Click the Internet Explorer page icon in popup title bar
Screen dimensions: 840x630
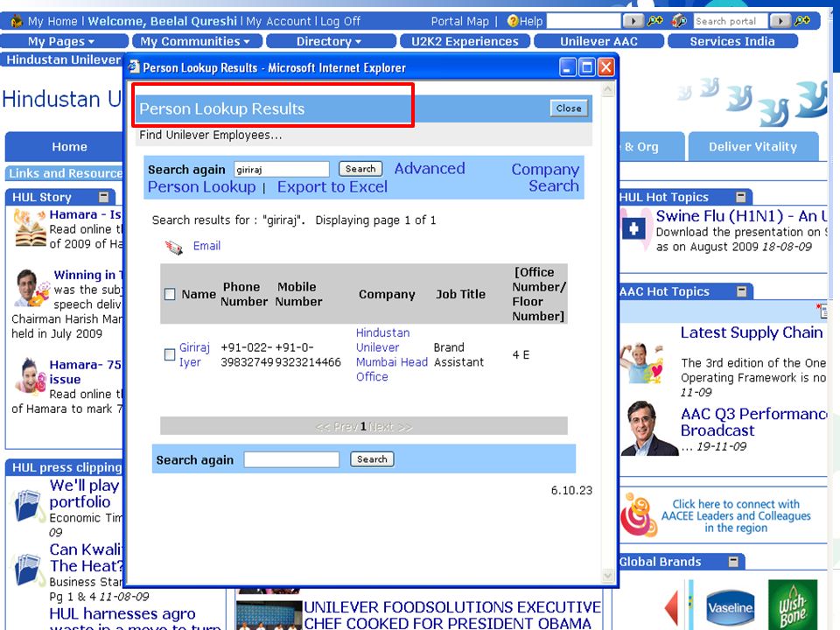click(x=134, y=67)
